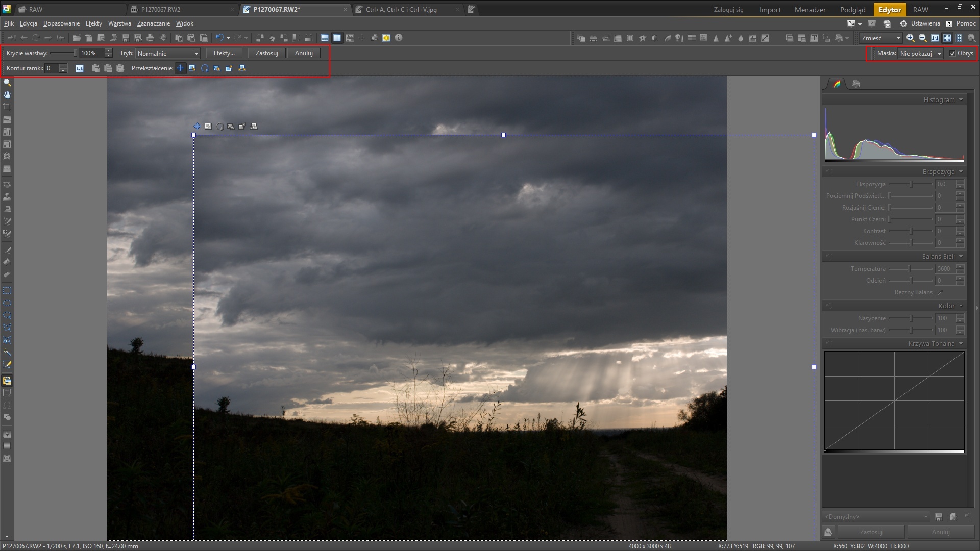
Task: Open the Warstwa menu
Action: (x=119, y=23)
